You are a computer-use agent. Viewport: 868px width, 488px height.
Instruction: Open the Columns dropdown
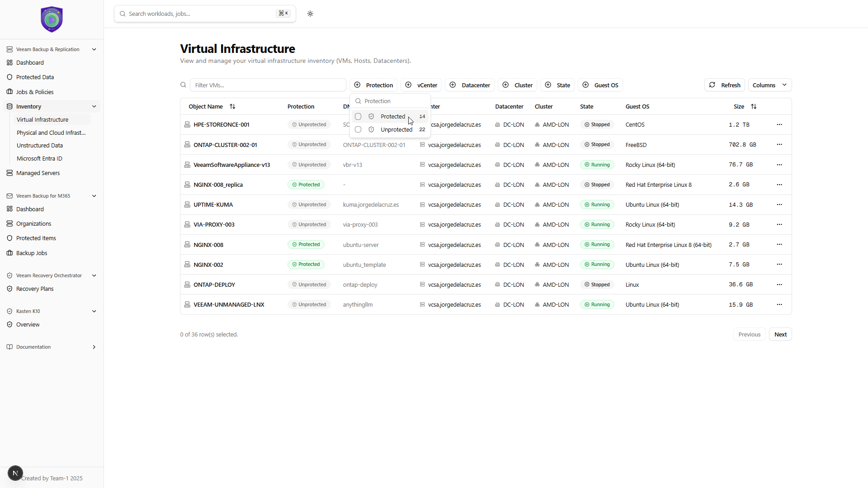tap(769, 85)
